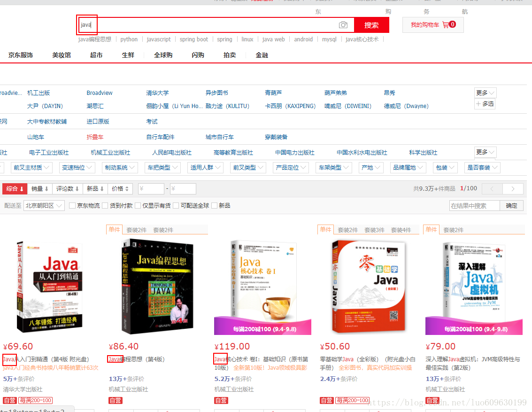Image resolution: width=532 pixels, height=412 pixels.
Task: Open 前叉主材质 filter dropdown
Action: coord(31,168)
